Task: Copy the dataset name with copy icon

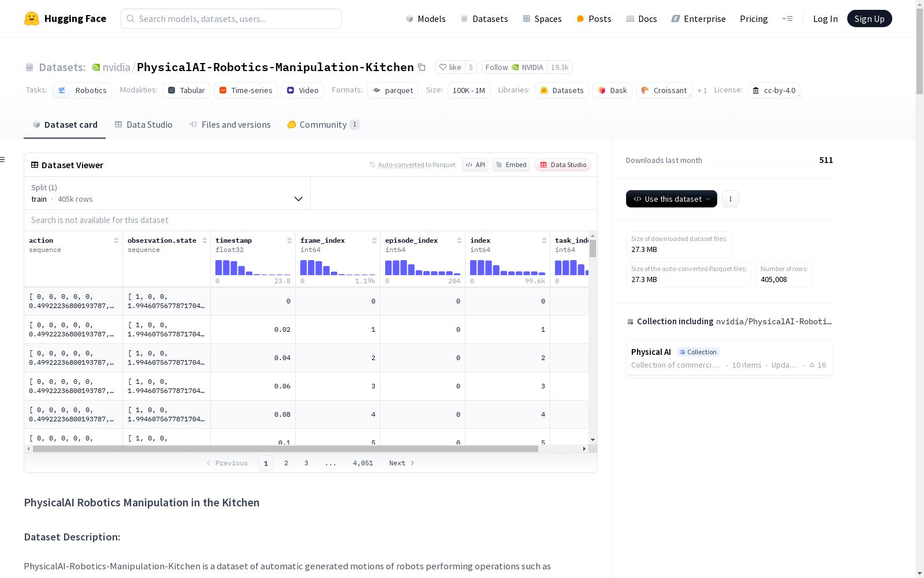Action: [422, 68]
